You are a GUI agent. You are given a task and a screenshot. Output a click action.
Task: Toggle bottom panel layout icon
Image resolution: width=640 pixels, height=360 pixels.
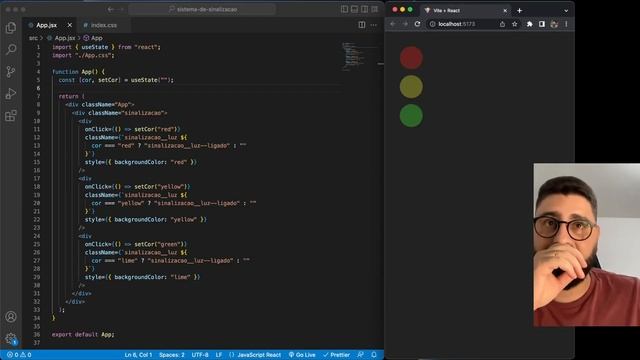coord(354,9)
